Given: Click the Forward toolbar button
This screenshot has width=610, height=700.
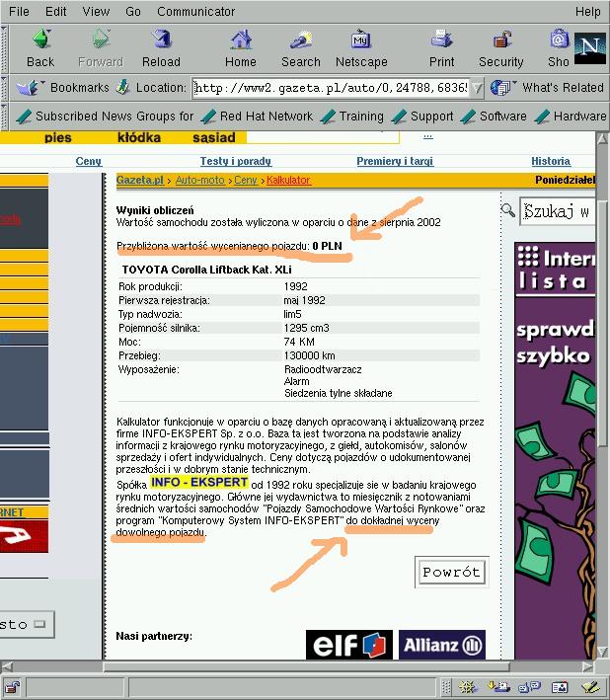Looking at the screenshot, I should click(101, 48).
